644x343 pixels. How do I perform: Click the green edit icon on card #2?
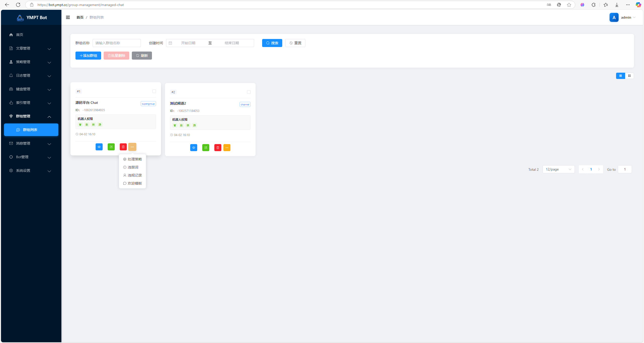[x=206, y=148]
